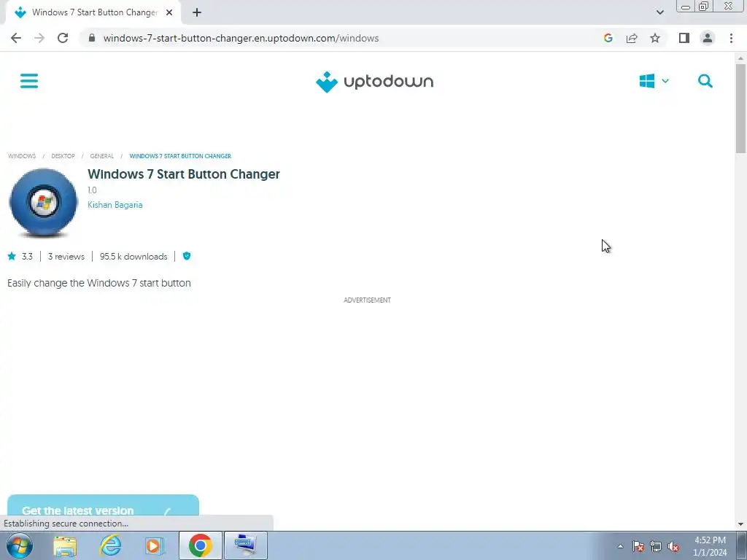This screenshot has height=560, width=747.
Task: Open the WINDOWS breadcrumb link
Action: pos(22,156)
